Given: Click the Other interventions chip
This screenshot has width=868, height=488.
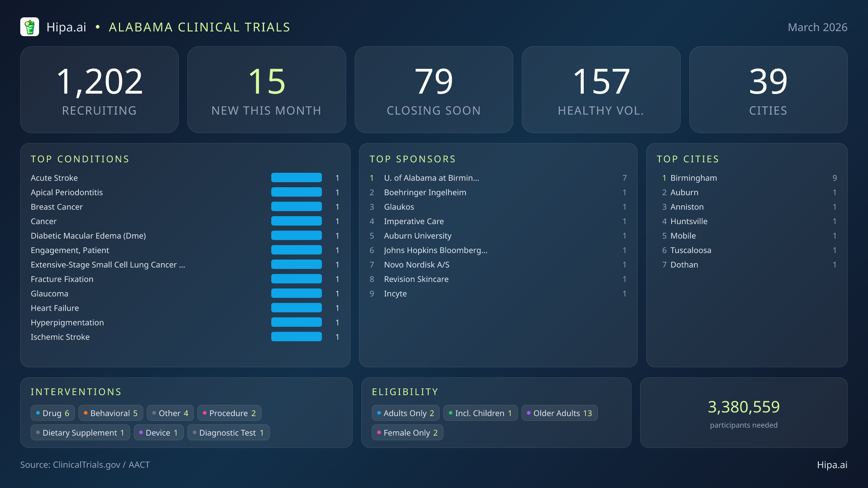Looking at the screenshot, I should point(170,413).
